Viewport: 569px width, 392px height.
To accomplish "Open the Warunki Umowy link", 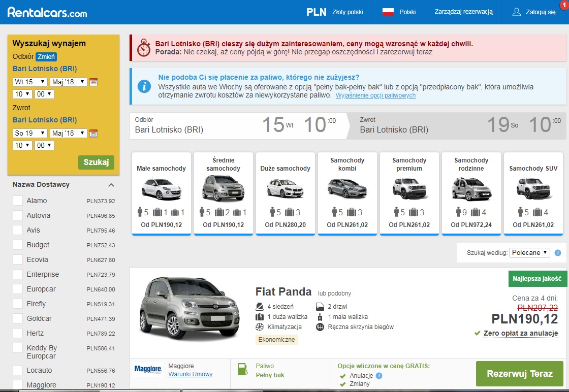I will point(190,374).
